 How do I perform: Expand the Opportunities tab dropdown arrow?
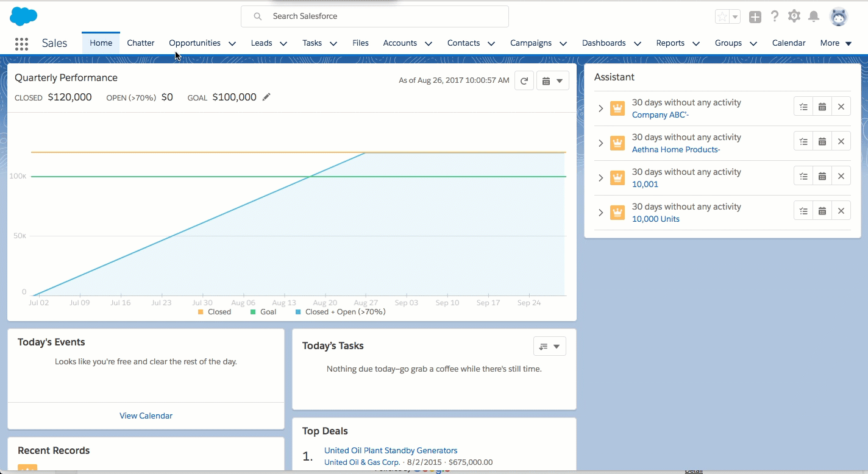click(232, 44)
